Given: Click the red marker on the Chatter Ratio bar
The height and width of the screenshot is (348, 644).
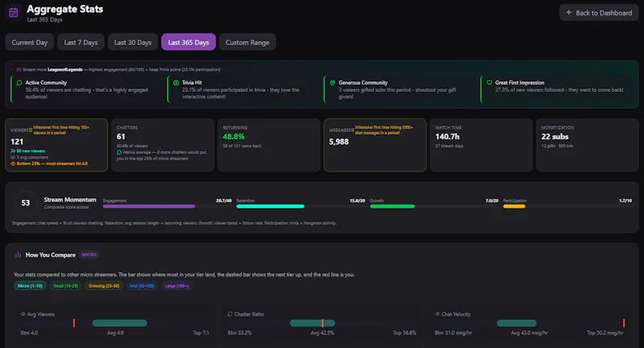Looking at the screenshot, I should (x=323, y=323).
